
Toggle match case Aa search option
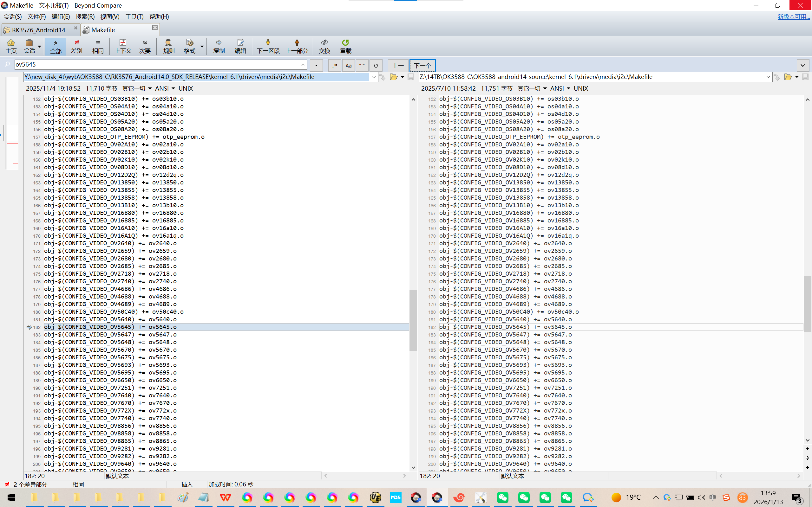click(348, 65)
